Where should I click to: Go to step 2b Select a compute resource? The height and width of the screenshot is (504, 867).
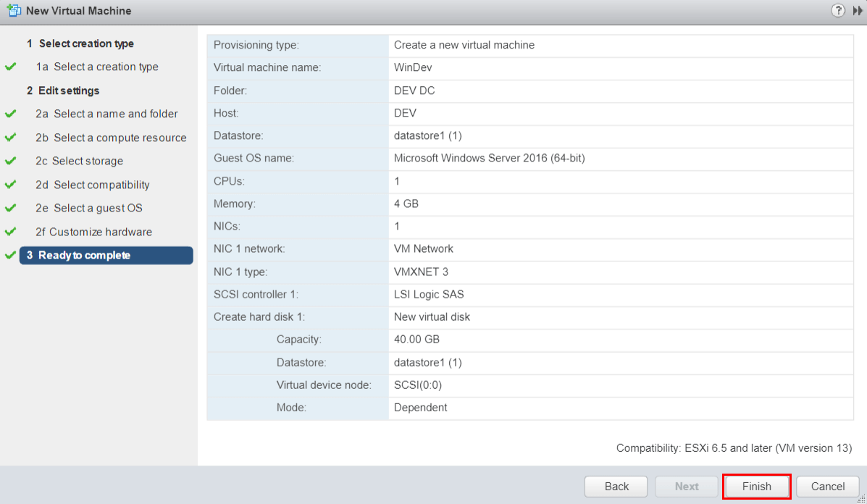click(x=111, y=138)
